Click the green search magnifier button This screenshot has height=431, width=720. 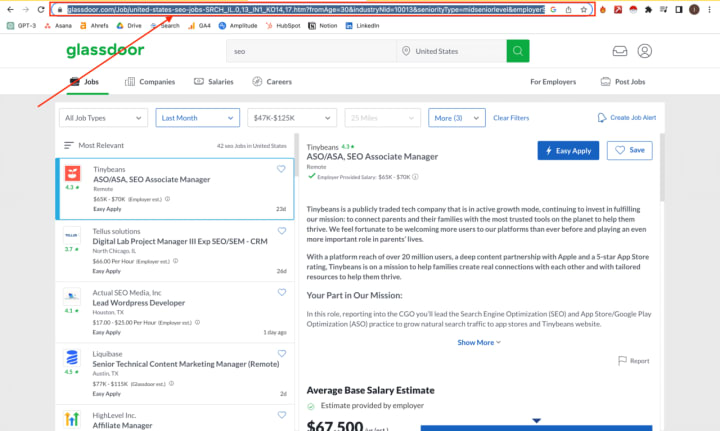[x=518, y=51]
